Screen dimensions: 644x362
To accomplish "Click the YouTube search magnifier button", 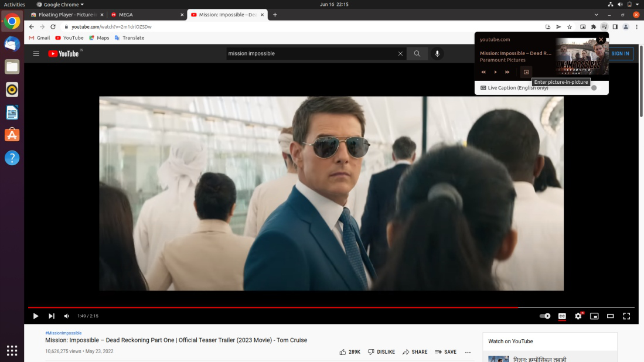I will point(417,53).
